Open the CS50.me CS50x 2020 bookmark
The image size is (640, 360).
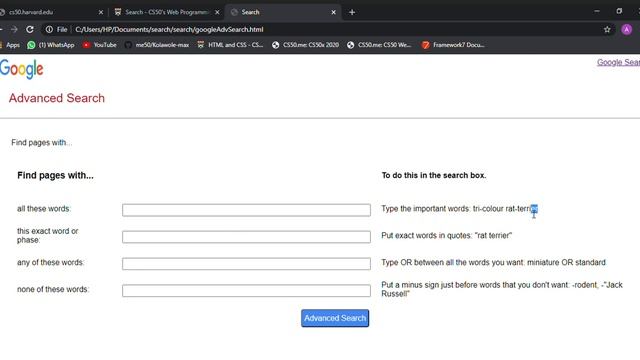tap(305, 45)
